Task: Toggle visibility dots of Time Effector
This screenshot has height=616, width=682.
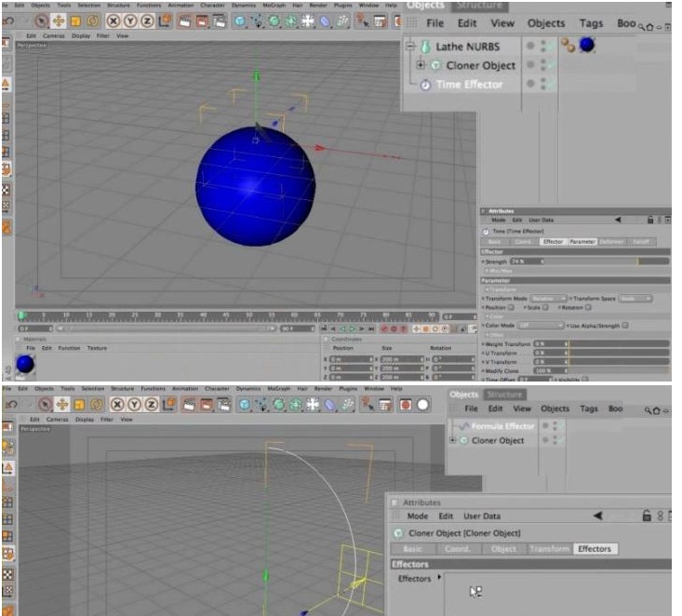Action: (x=543, y=84)
